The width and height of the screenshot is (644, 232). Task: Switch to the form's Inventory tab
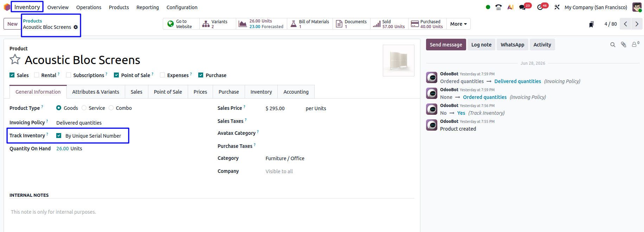point(261,92)
